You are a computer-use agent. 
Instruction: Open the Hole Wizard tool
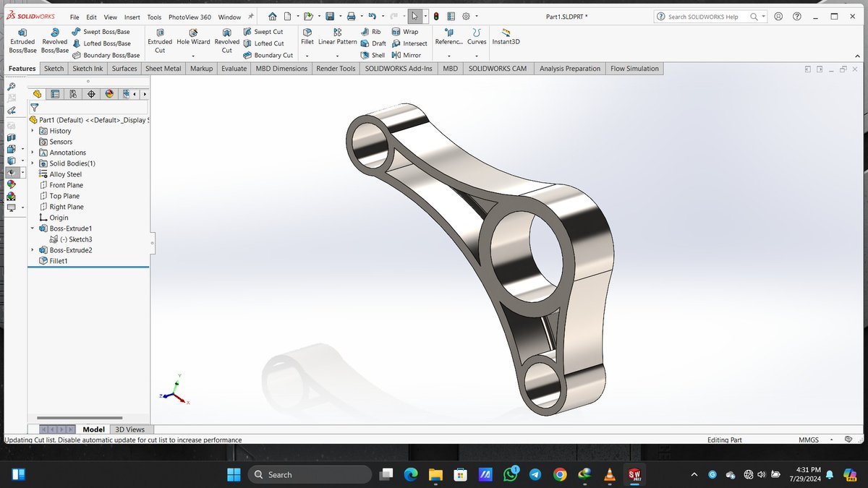pos(193,37)
